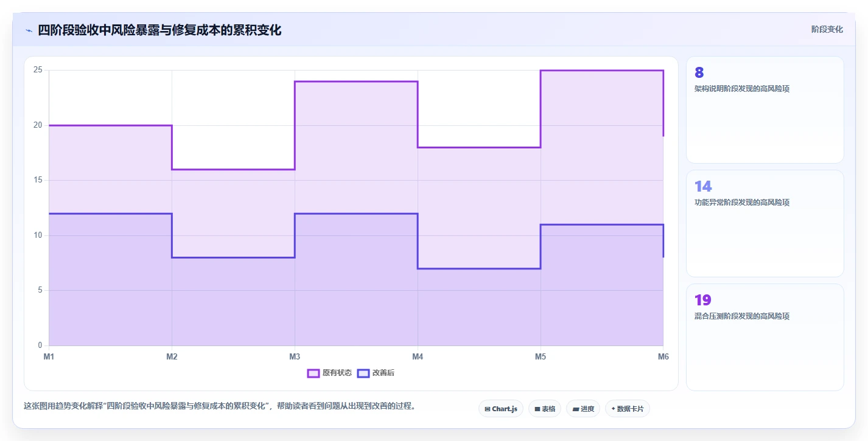Open the card showing 8 架构说明阶段
868x441 pixels.
(765, 110)
